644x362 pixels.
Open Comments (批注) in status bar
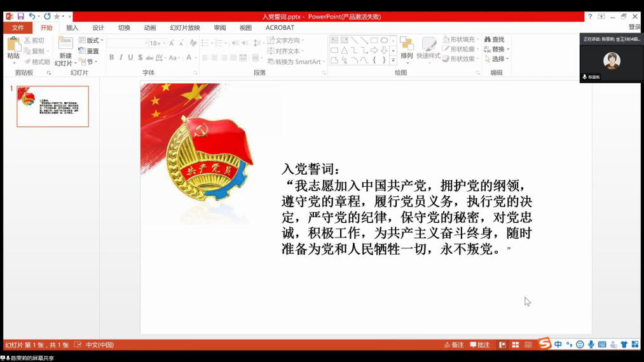click(480, 345)
